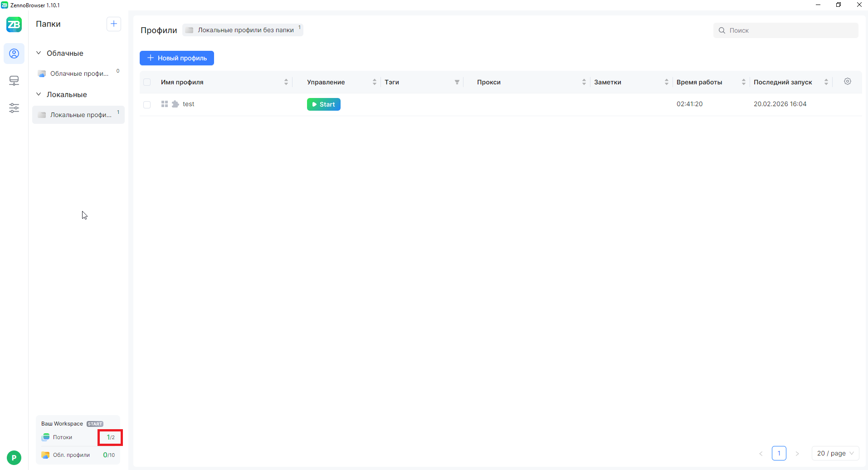Sort by Управление column arrows
This screenshot has height=470, width=868.
point(375,82)
